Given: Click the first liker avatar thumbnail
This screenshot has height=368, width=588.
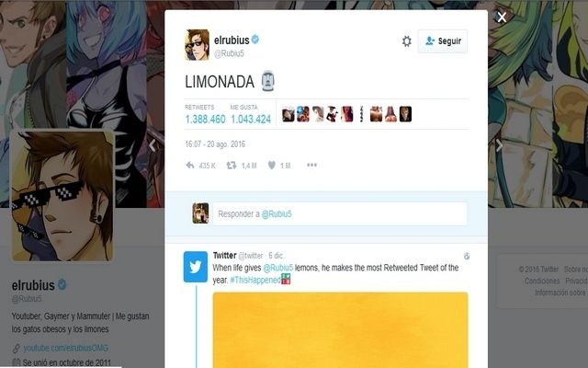Looking at the screenshot, I should coord(288,114).
